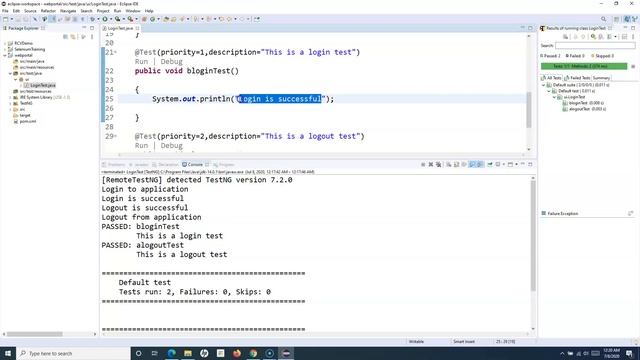The image size is (640, 360).
Task: Click Collapse All in Package Explorer
Action: (65, 37)
